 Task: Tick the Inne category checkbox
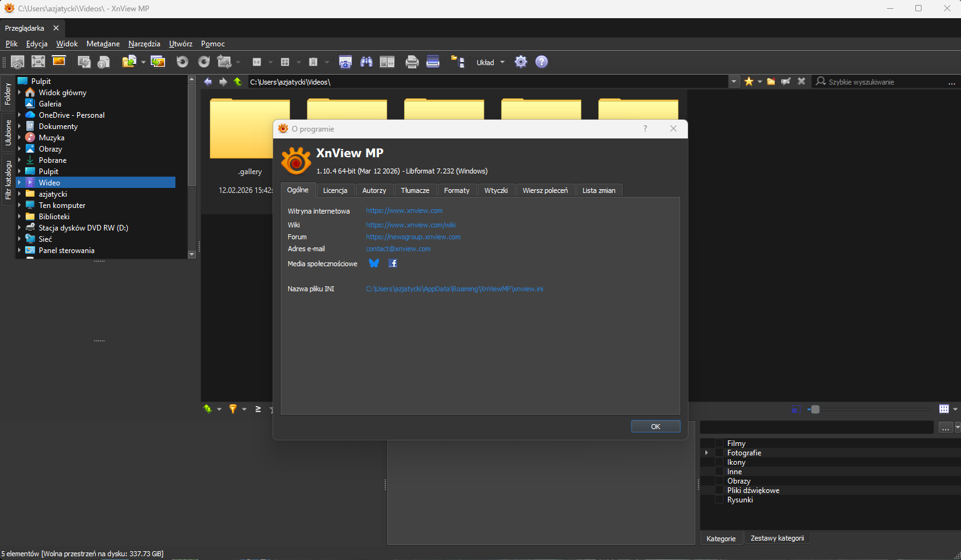[x=719, y=472]
